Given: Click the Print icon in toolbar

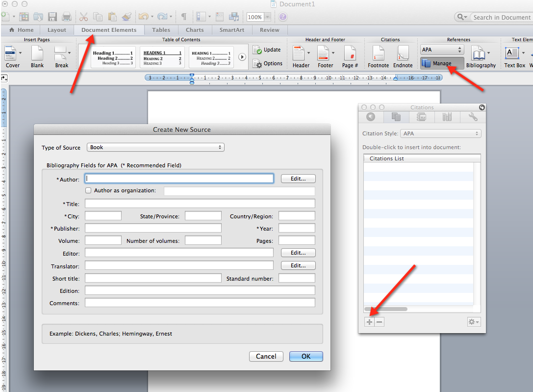Looking at the screenshot, I should [x=67, y=17].
